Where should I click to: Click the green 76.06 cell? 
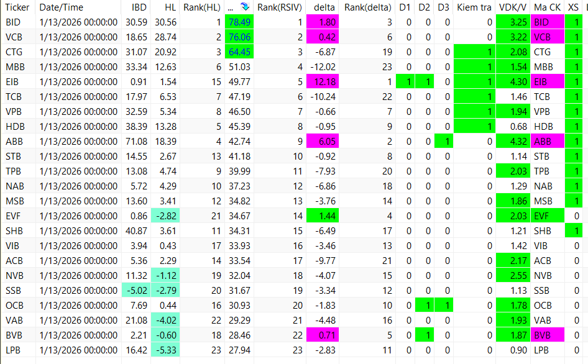click(x=239, y=37)
